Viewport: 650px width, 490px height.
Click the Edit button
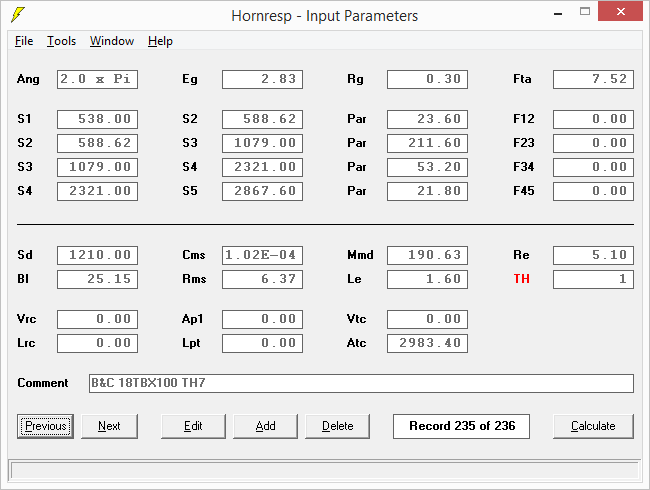(x=193, y=426)
